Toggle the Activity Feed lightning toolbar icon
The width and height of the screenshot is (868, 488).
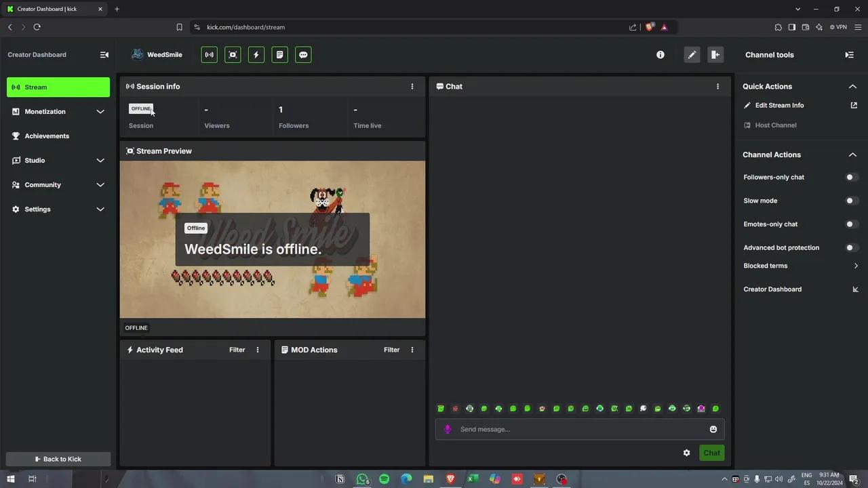click(256, 55)
